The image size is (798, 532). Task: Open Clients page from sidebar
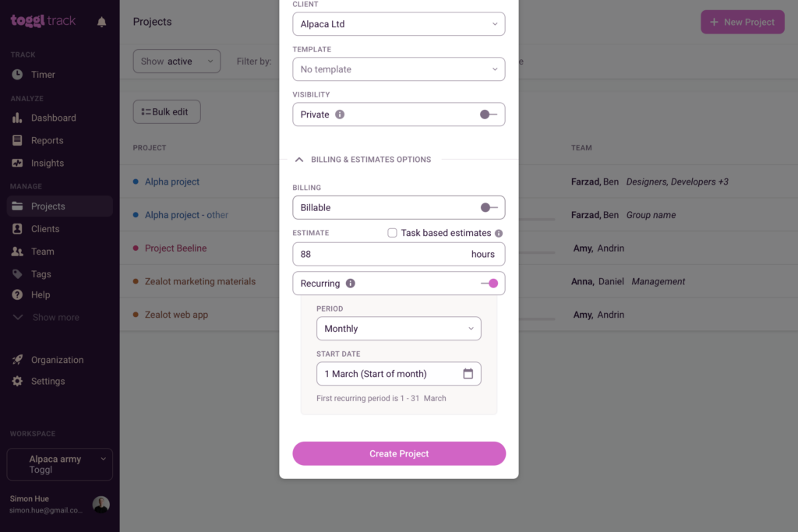point(45,229)
